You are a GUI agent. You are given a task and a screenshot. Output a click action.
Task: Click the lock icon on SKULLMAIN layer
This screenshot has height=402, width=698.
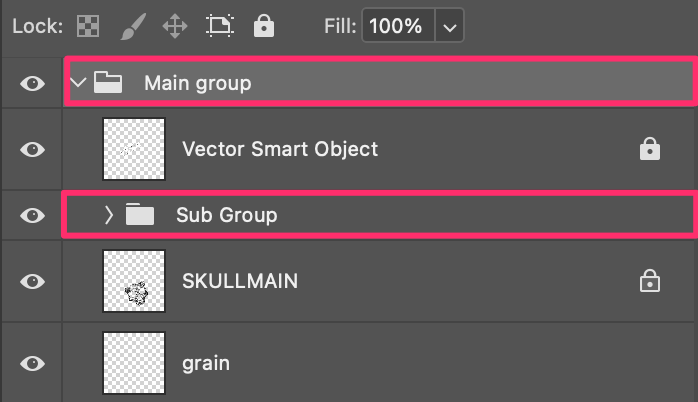click(649, 281)
